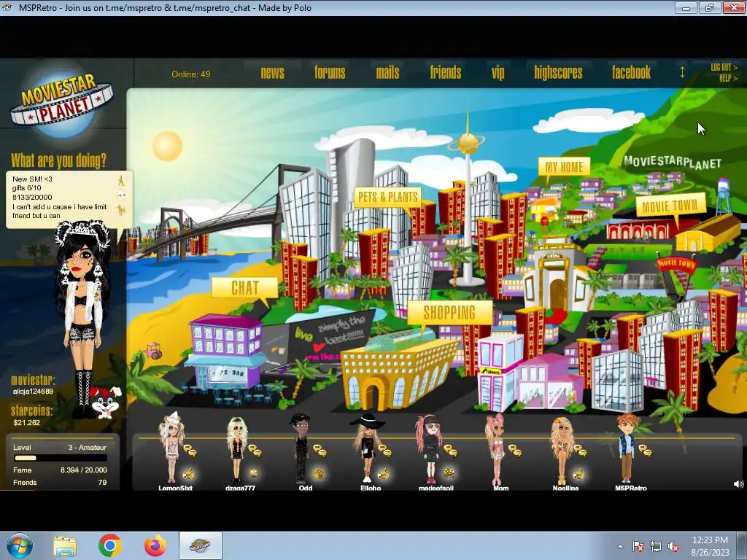The image size is (747, 560).
Task: Click the fame value 8.394 / 20.000
Action: tap(83, 470)
